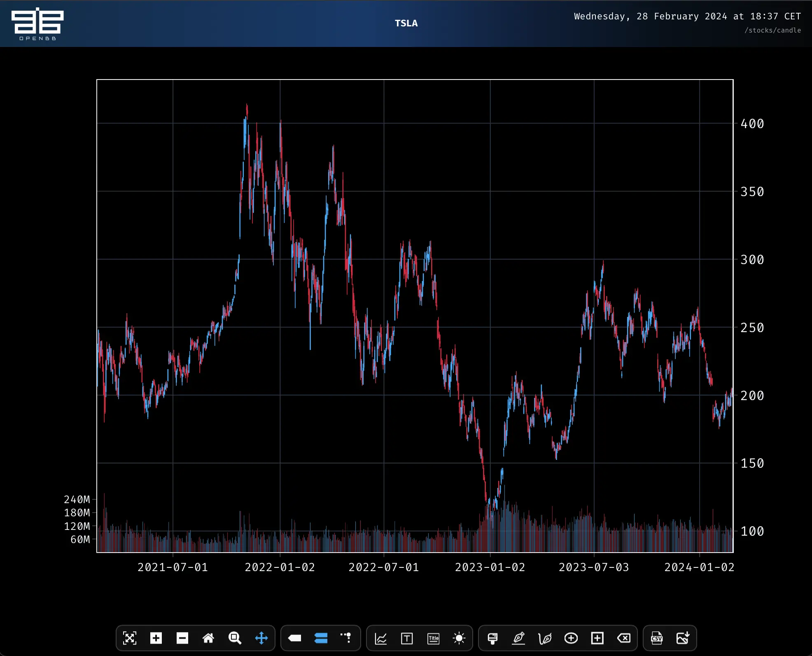Show closest data on hover tag icon

[294, 638]
